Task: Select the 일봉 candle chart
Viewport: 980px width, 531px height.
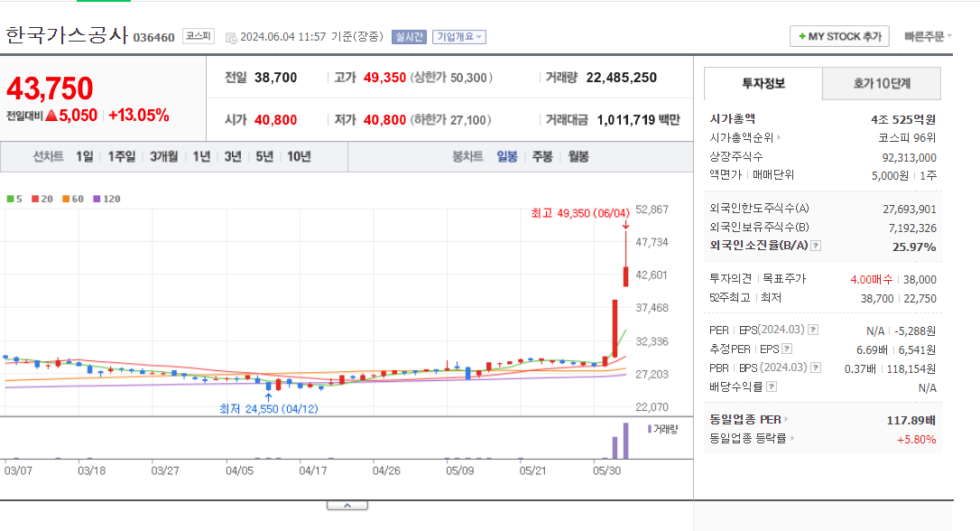Action: (507, 156)
